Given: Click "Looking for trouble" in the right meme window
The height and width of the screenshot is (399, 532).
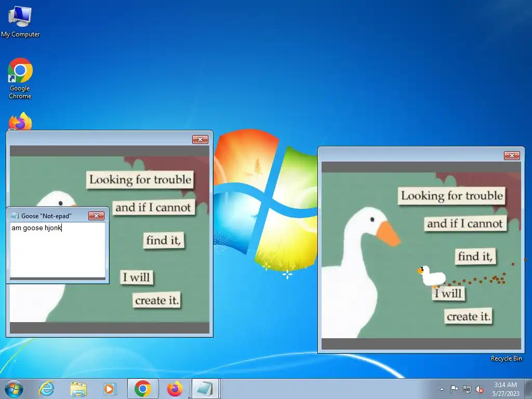Looking at the screenshot, I should (451, 195).
